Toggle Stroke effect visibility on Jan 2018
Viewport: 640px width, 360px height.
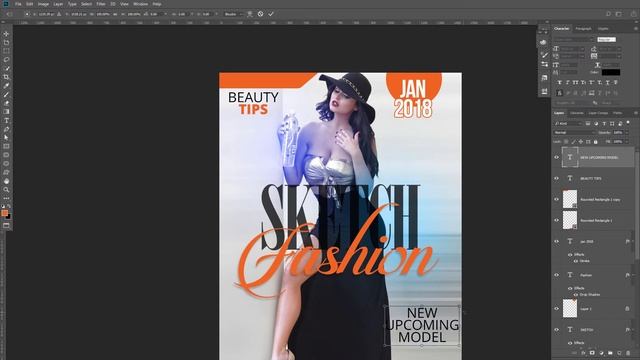pyautogui.click(x=576, y=261)
